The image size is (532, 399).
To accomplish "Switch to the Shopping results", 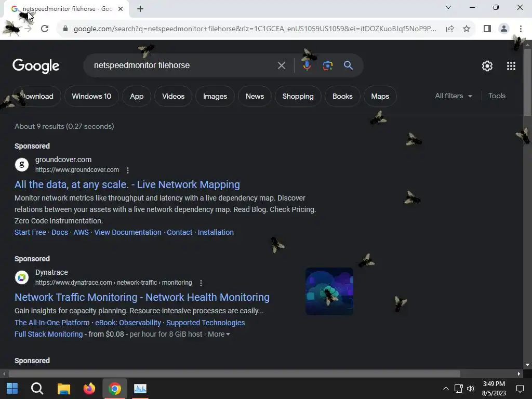I will click(x=298, y=96).
